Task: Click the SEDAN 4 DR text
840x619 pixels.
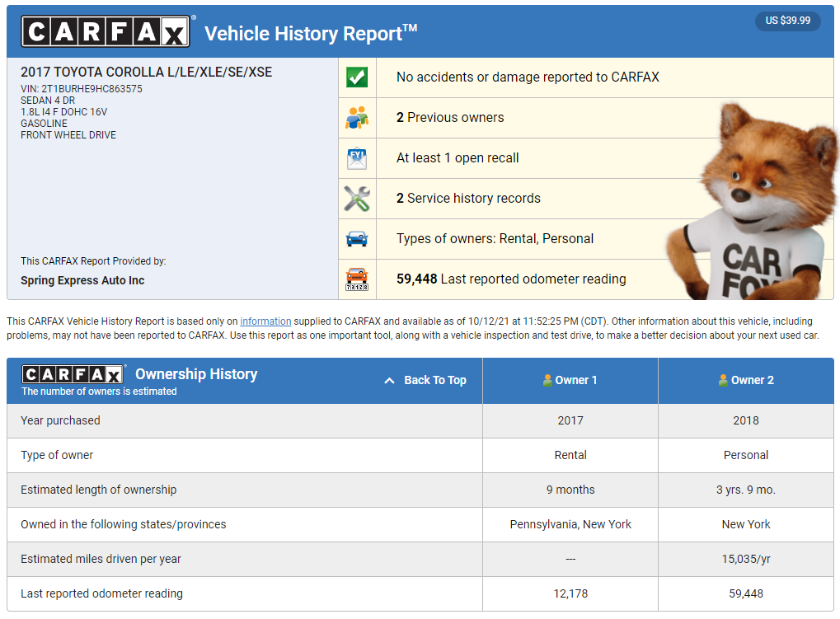Action: (48, 101)
